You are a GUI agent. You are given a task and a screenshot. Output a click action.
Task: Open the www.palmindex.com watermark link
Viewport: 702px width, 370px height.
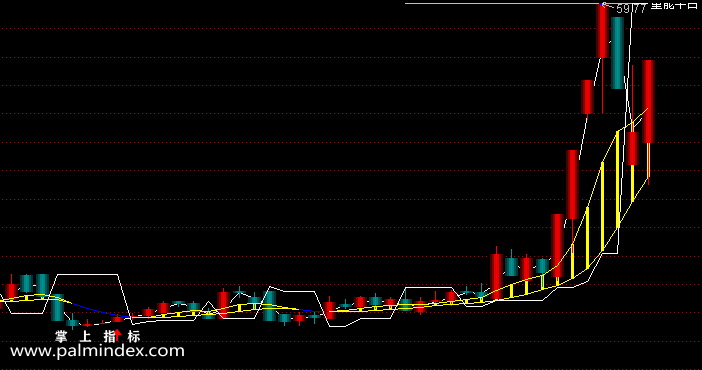97,351
